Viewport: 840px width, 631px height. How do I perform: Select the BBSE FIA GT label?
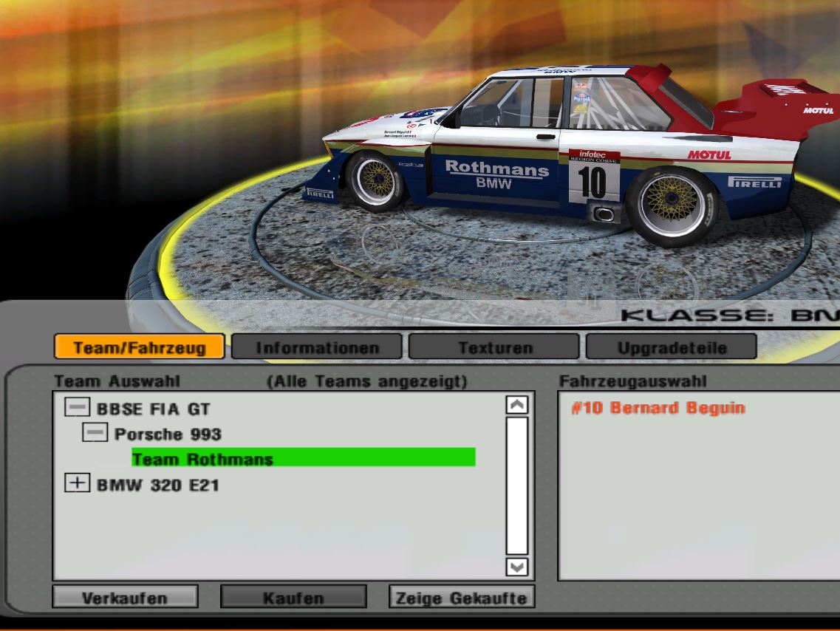154,409
